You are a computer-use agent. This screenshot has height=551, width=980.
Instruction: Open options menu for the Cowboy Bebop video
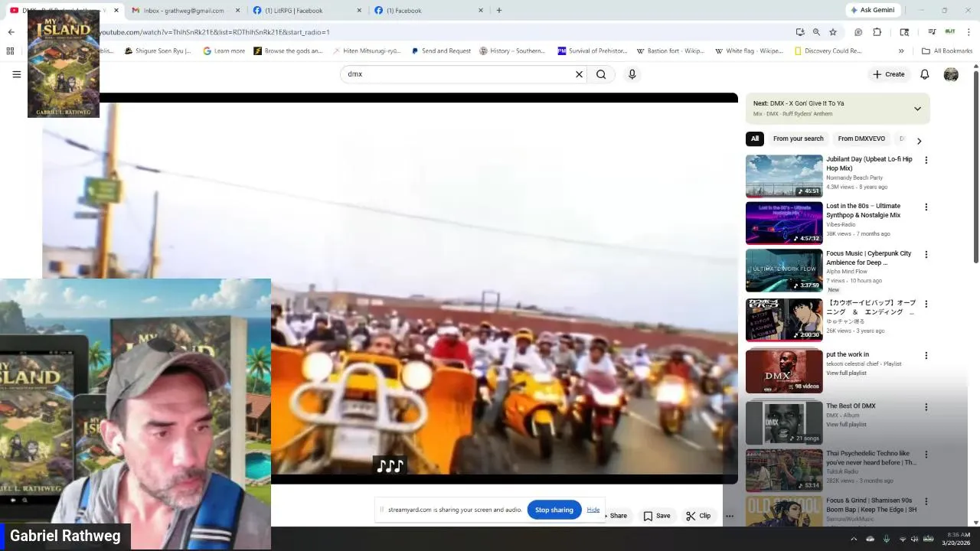[926, 304]
